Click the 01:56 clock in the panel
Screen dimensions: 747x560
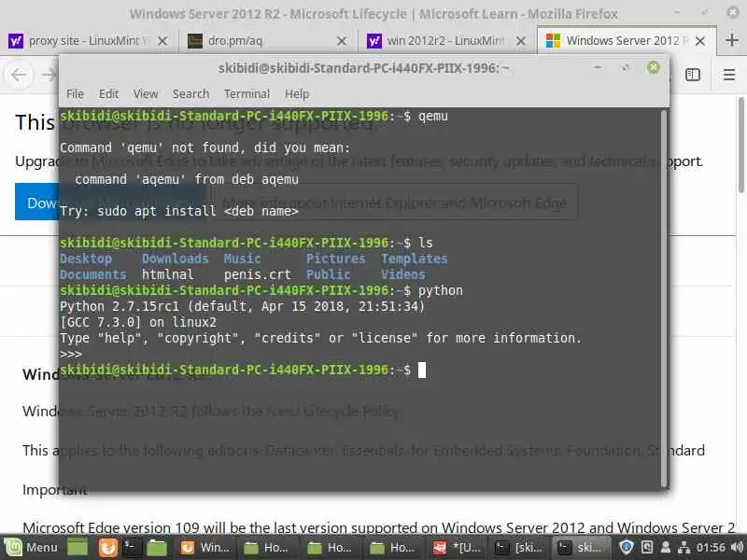[x=711, y=548]
